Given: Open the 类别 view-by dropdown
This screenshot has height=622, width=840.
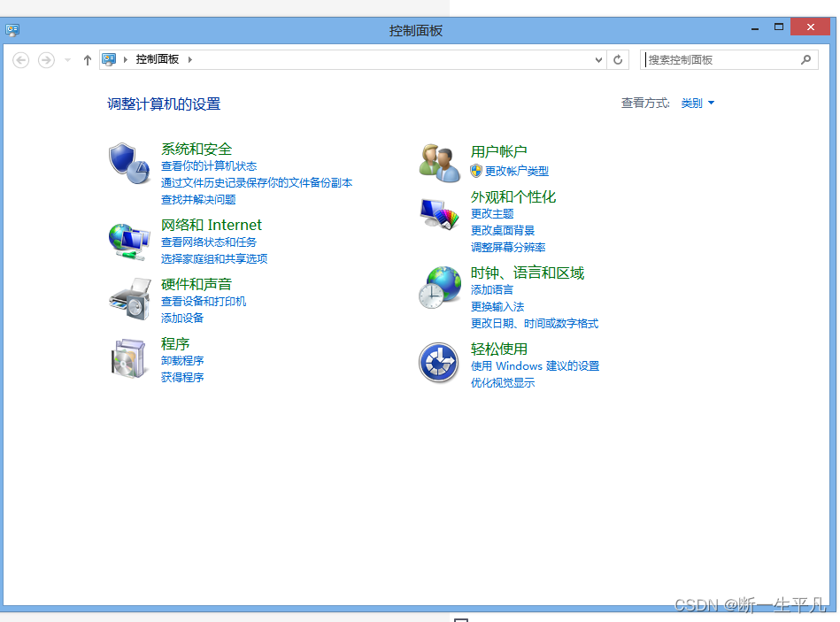Looking at the screenshot, I should [x=697, y=103].
